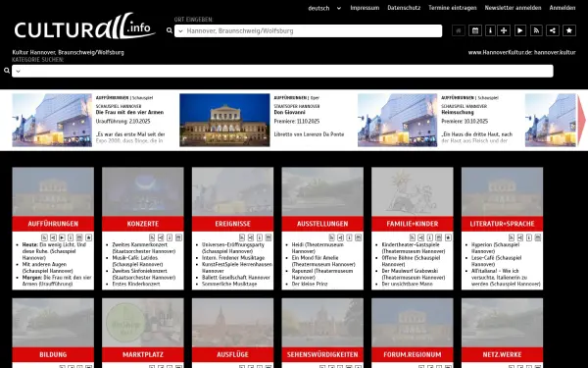Click the Staatsoper building thumbnail in carousel
Viewport: 588px width, 368px height.
(224, 120)
